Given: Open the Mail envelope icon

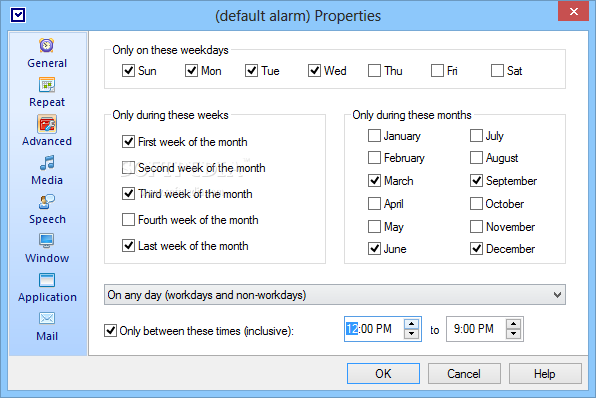Looking at the screenshot, I should (x=47, y=319).
